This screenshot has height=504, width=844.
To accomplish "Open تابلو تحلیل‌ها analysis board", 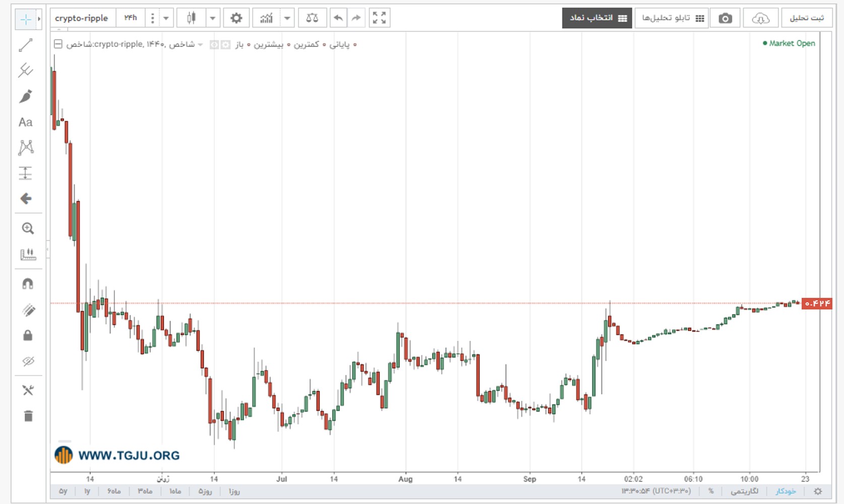I will [672, 18].
